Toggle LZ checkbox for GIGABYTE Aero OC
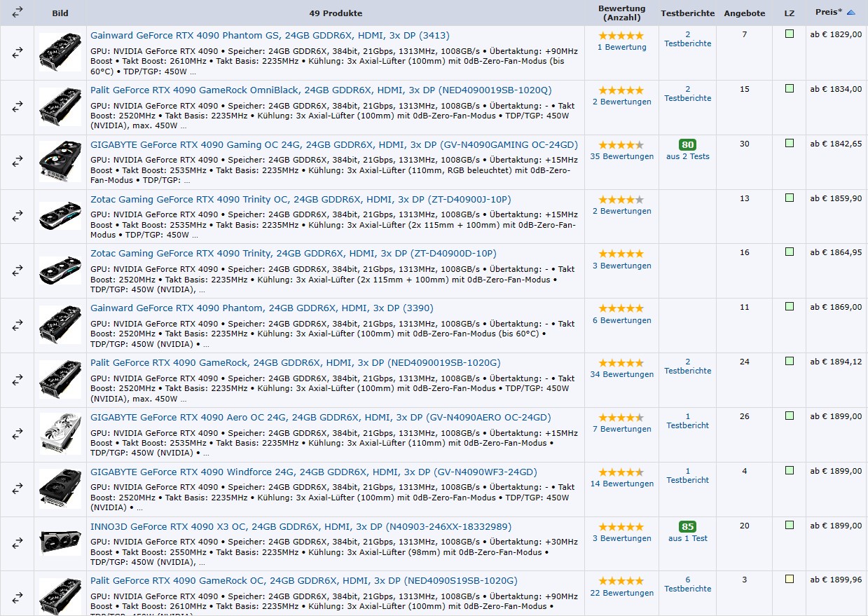Image resolution: width=868 pixels, height=616 pixels. (790, 416)
